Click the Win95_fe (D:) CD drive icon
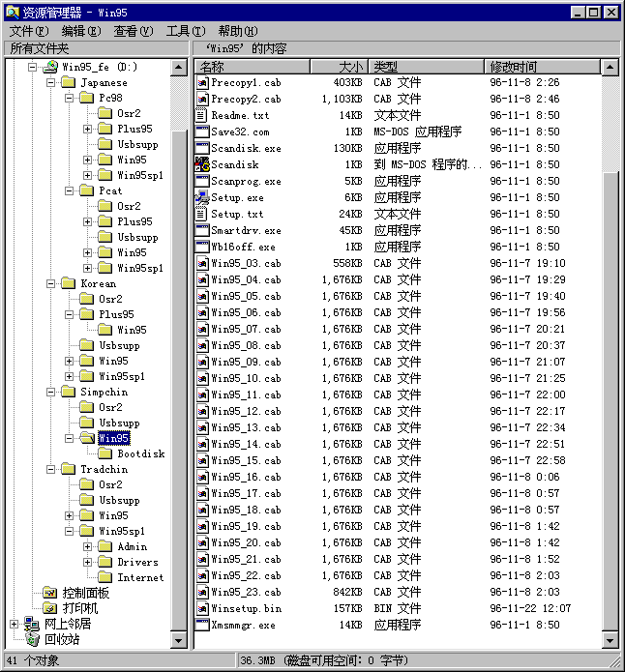 click(50, 67)
